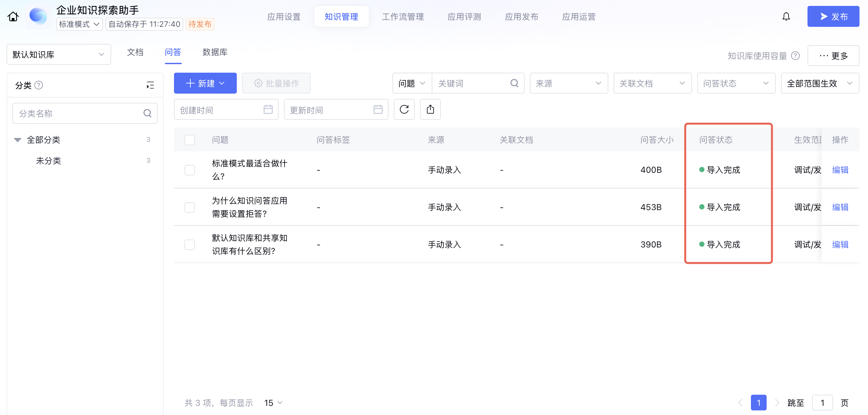Focus the 关键词 search field
This screenshot has height=415, width=868.
pyautogui.click(x=478, y=83)
